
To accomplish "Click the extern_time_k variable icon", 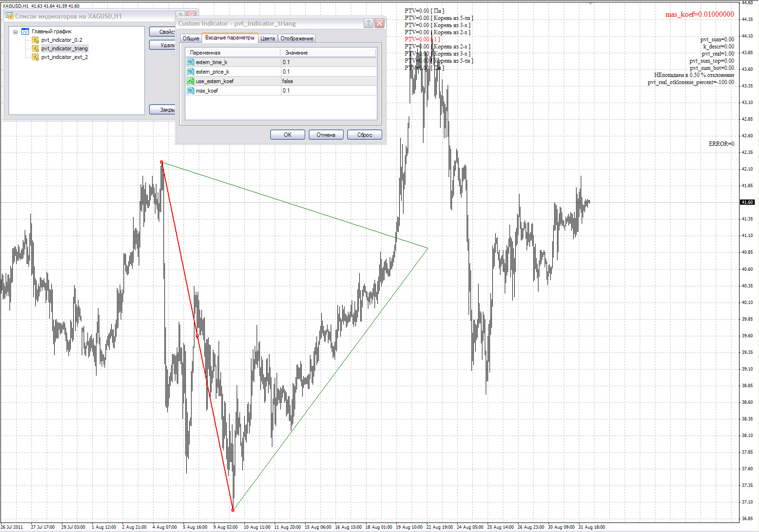I will [x=190, y=62].
